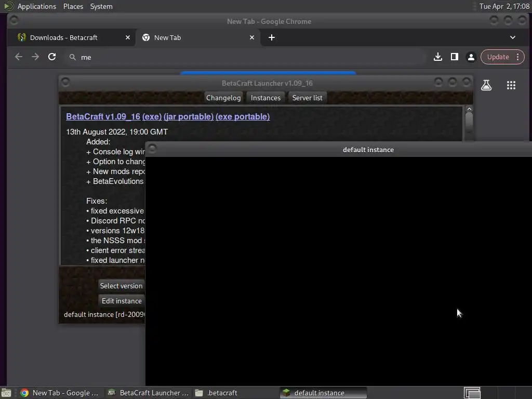532x399 pixels.
Task: Expand Chrome tab search chevron
Action: (513, 37)
